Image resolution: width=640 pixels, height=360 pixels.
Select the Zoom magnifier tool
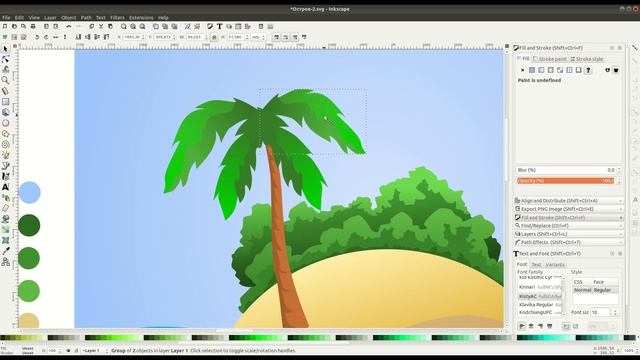click(x=5, y=80)
